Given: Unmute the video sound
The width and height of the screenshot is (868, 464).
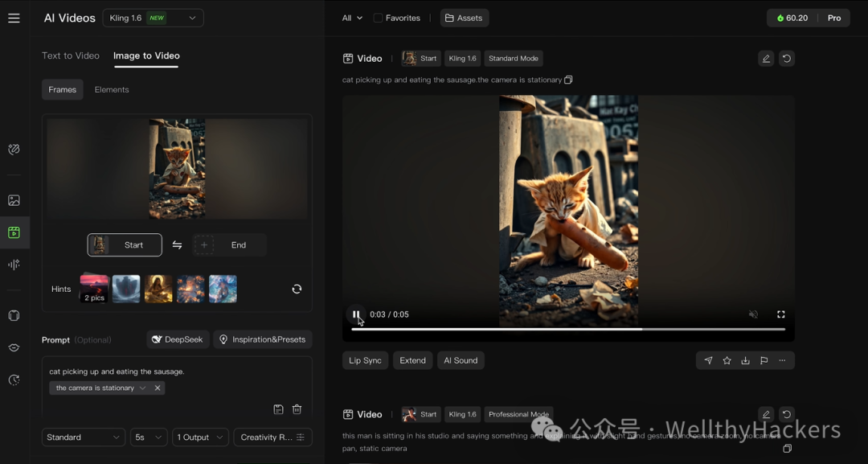Looking at the screenshot, I should (x=753, y=314).
